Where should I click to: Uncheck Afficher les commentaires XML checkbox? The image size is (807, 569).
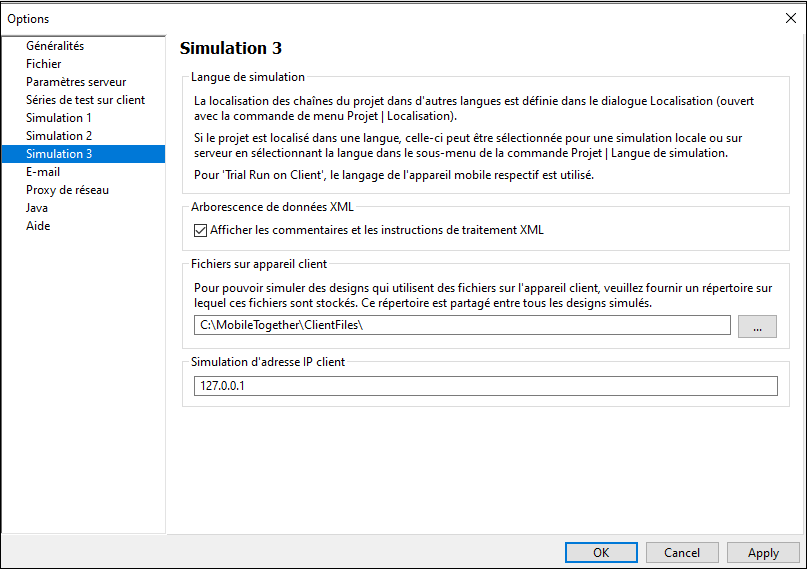[200, 230]
